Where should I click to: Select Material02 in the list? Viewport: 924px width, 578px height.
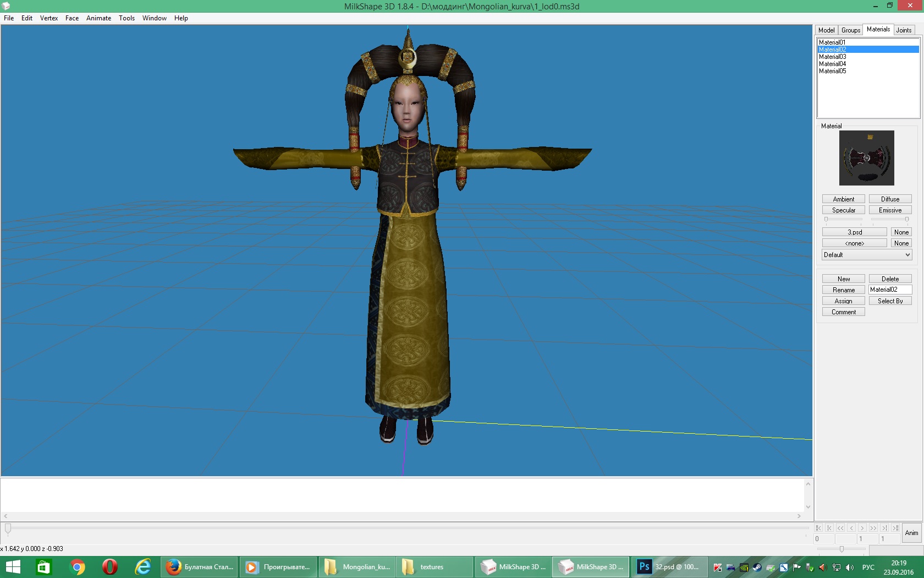click(868, 50)
